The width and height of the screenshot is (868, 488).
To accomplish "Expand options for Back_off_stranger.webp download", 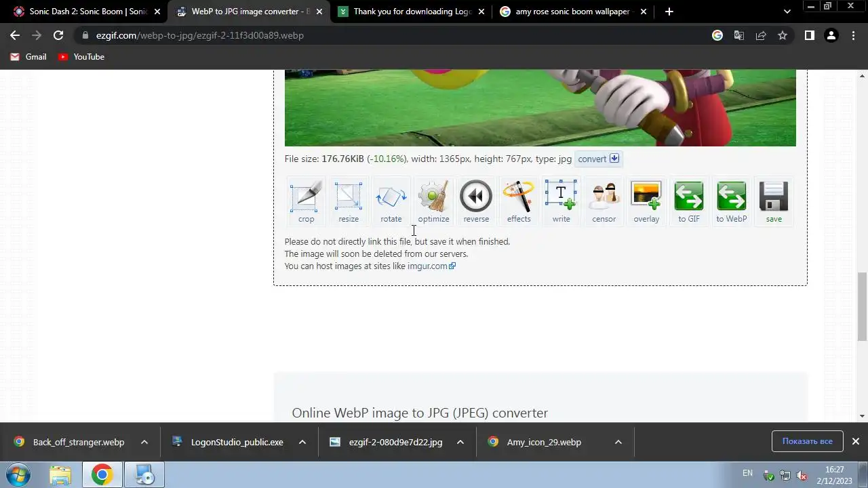I will [144, 442].
